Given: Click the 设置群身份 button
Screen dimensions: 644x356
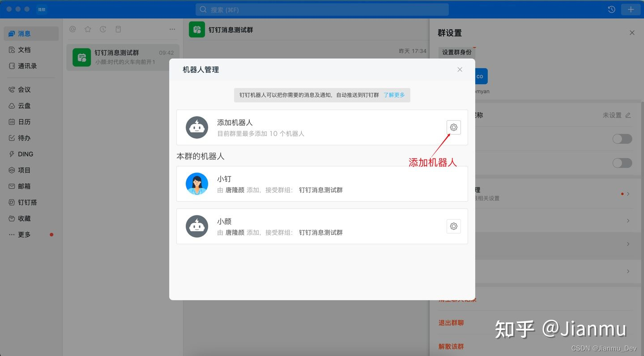Looking at the screenshot, I should [457, 52].
